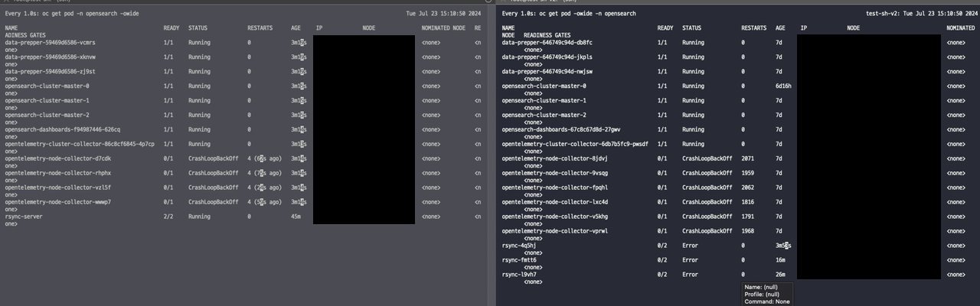980x306 pixels.
Task: Click the test-sh-v2 hostname timestamp in right pane
Action: [920, 15]
